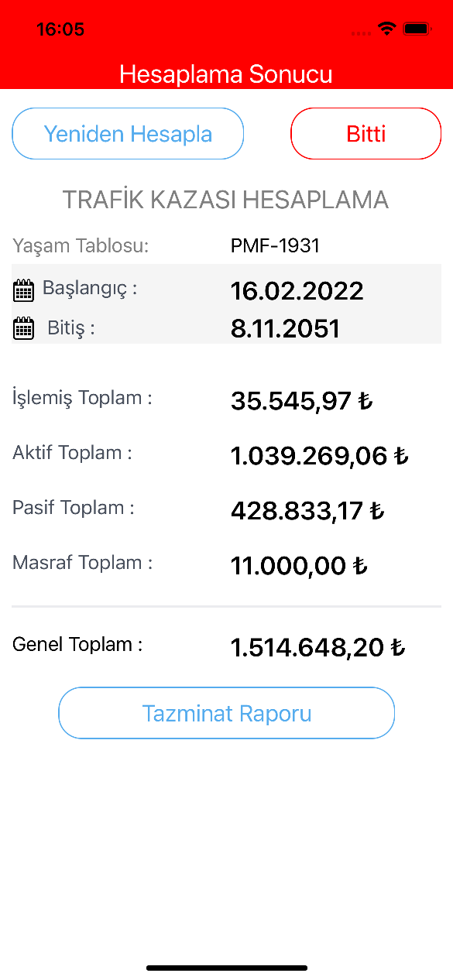The width and height of the screenshot is (453, 980).
Task: Tap the home indicator bar at bottom
Action: click(227, 968)
